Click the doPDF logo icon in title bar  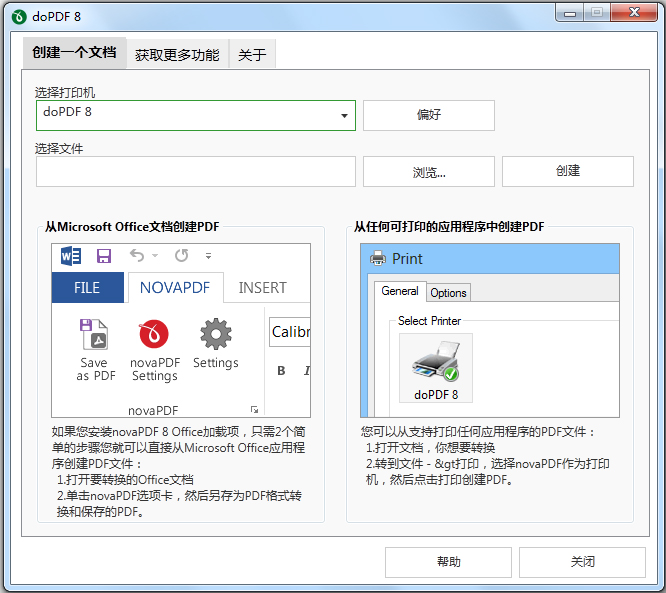(x=19, y=17)
